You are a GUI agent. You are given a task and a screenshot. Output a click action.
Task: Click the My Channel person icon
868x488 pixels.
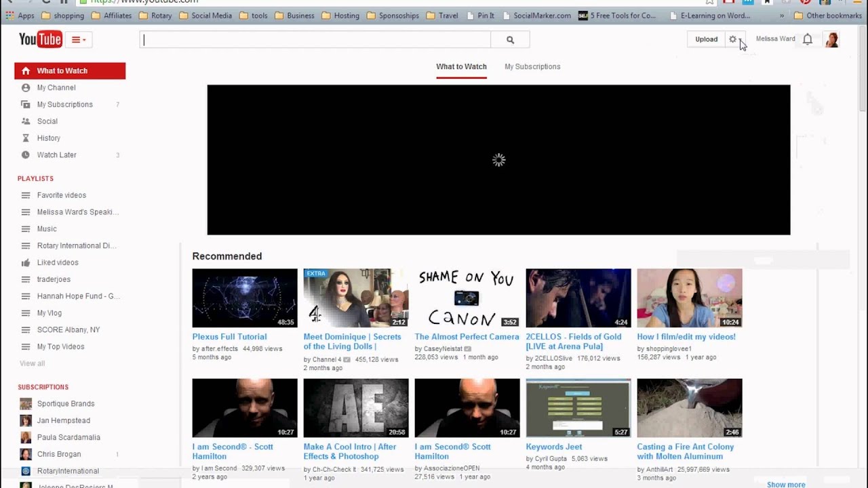26,87
